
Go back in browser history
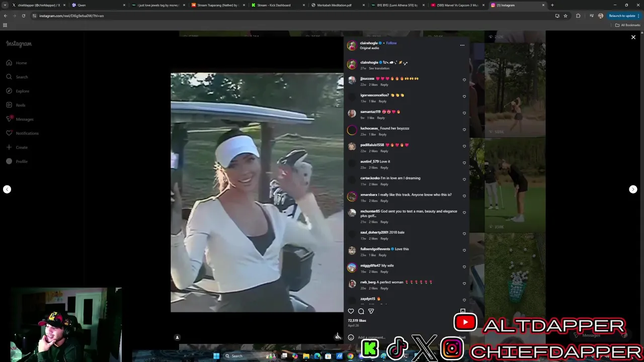(6, 16)
